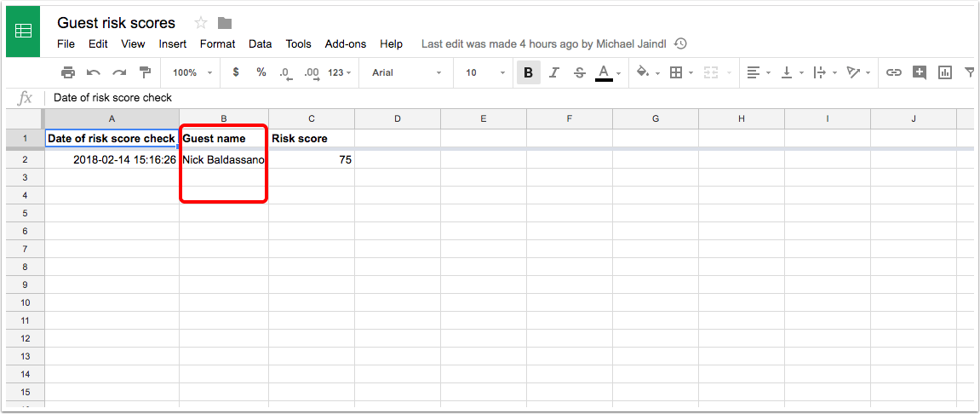Screen dimensions: 980x414
Task: Open the zoom 100% dropdown
Action: pos(192,72)
